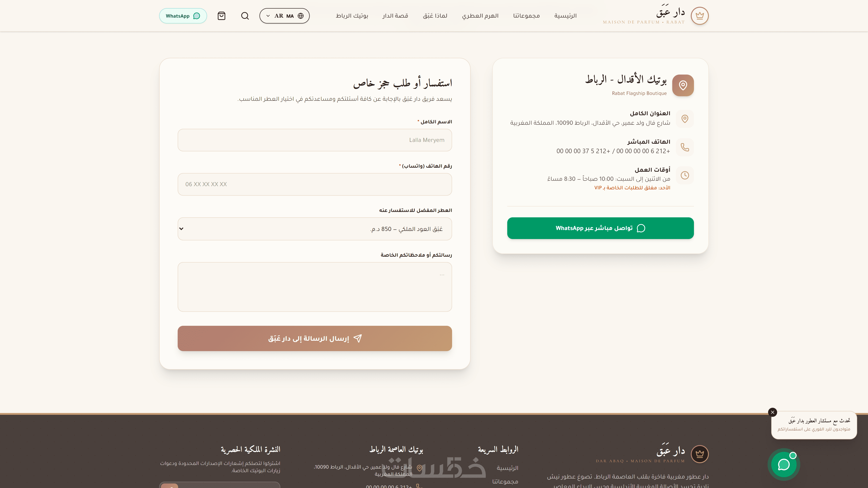Open the AR MA language dropdown
The image size is (868, 488).
point(284,16)
